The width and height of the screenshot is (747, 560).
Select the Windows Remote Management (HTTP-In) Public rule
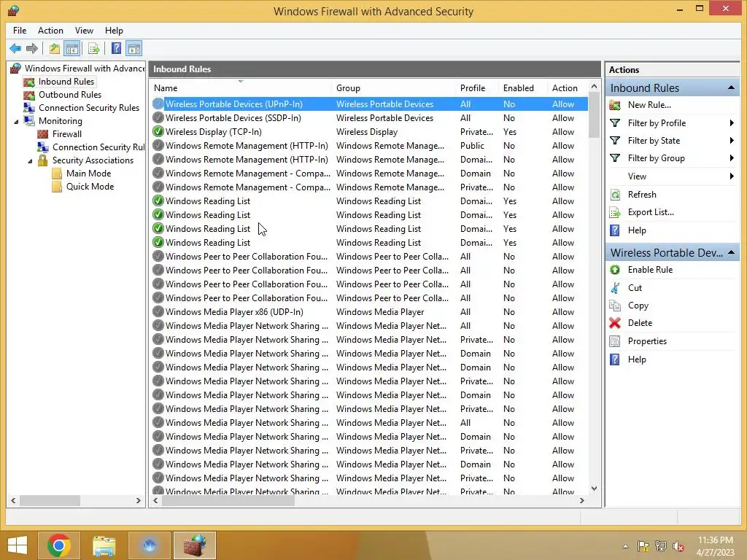pos(369,145)
